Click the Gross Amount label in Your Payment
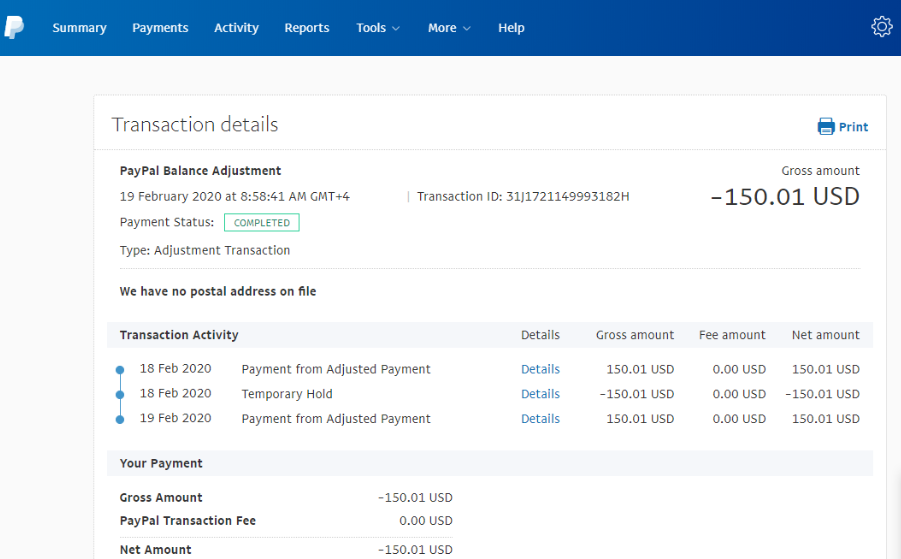 click(x=161, y=498)
